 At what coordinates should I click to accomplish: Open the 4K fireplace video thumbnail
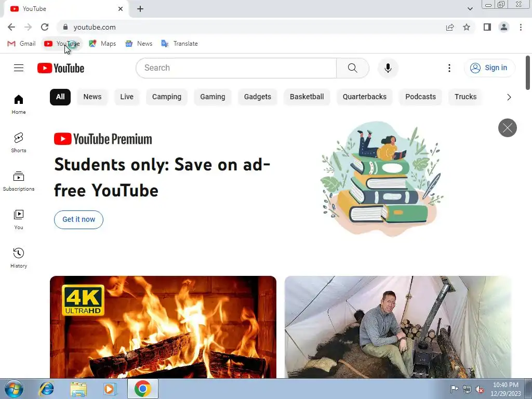point(163,327)
